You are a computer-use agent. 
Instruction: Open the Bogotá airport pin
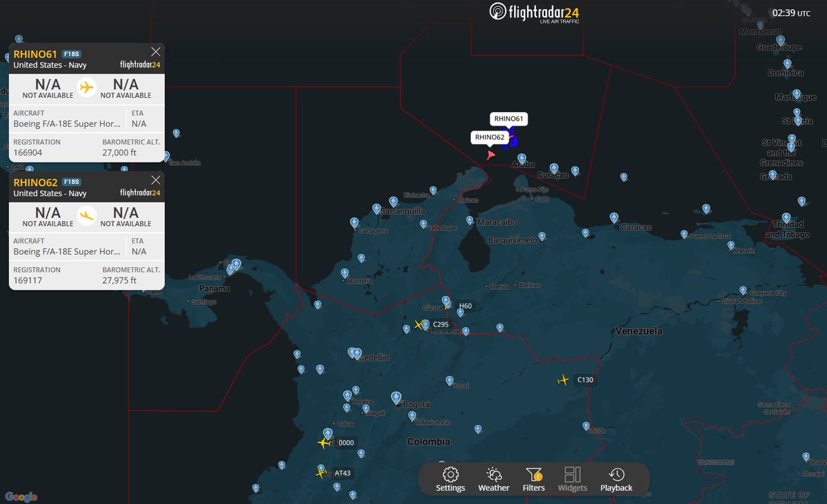click(x=396, y=397)
